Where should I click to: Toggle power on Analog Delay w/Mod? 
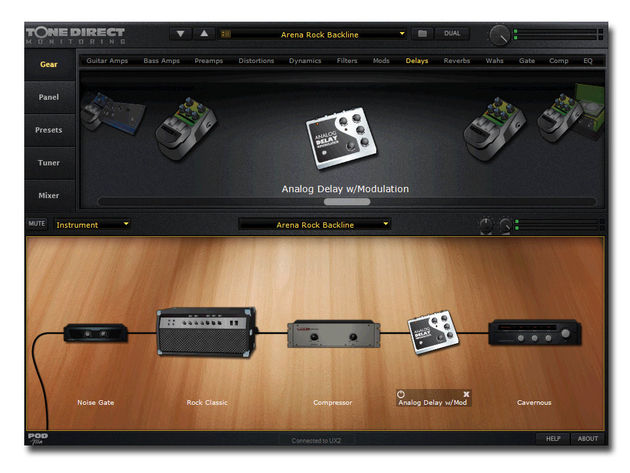[401, 394]
